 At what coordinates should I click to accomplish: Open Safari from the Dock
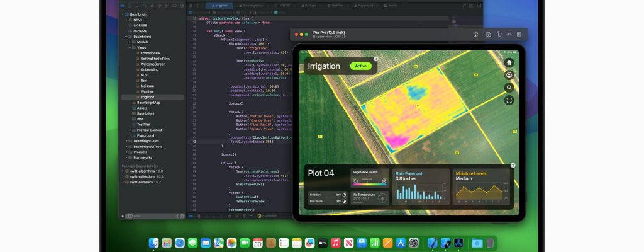pos(180,243)
